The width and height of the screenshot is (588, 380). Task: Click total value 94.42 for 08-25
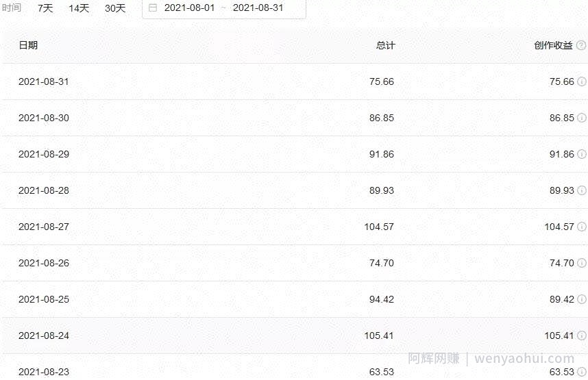[x=381, y=299]
